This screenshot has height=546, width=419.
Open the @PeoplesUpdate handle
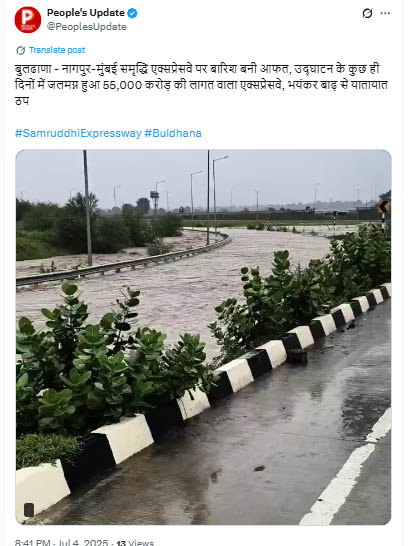pyautogui.click(x=87, y=27)
